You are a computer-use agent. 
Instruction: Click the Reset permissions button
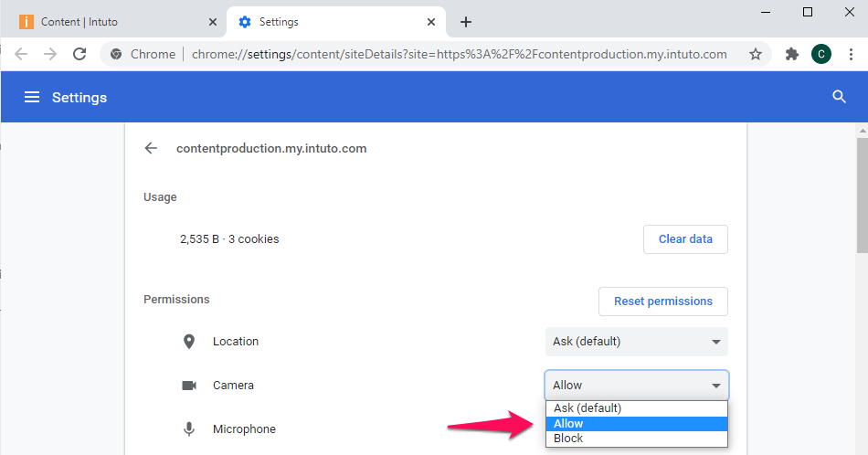point(662,302)
